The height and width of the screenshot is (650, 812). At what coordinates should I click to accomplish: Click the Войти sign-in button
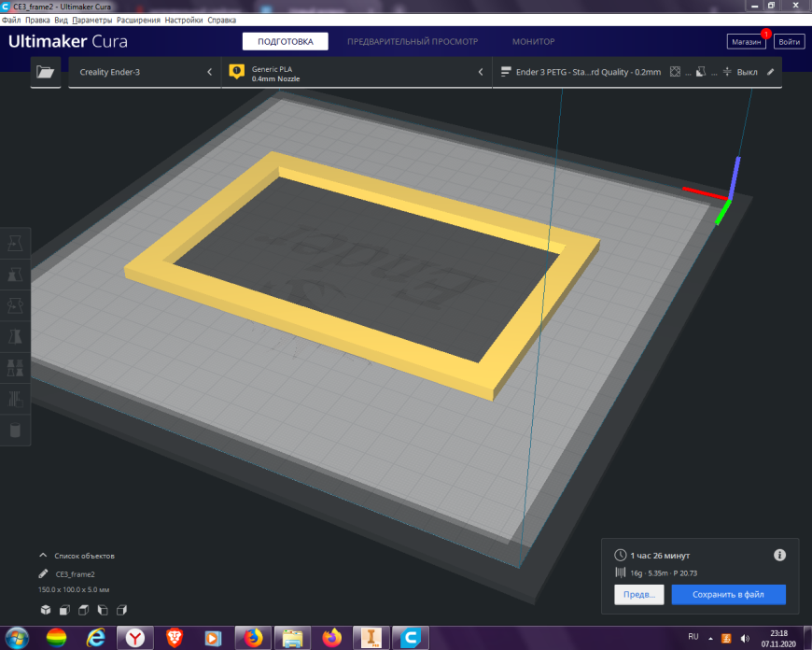click(790, 42)
